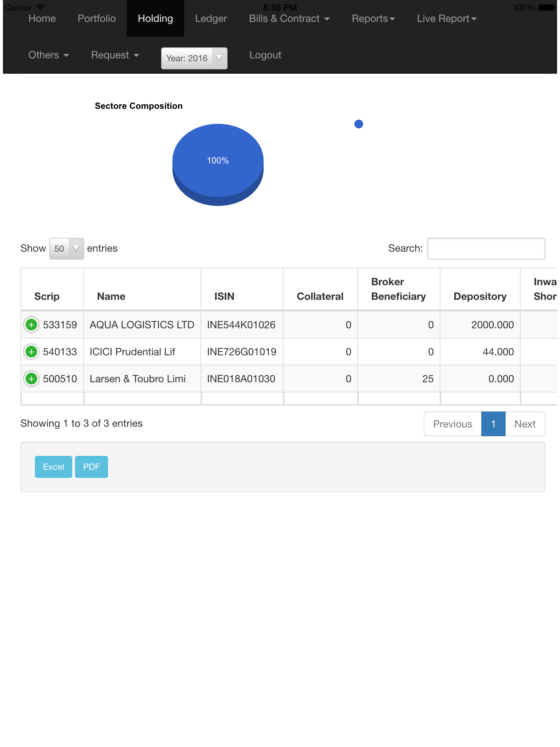Screen dimensions: 560x747
Task: Focus the Search input field
Action: tap(486, 249)
